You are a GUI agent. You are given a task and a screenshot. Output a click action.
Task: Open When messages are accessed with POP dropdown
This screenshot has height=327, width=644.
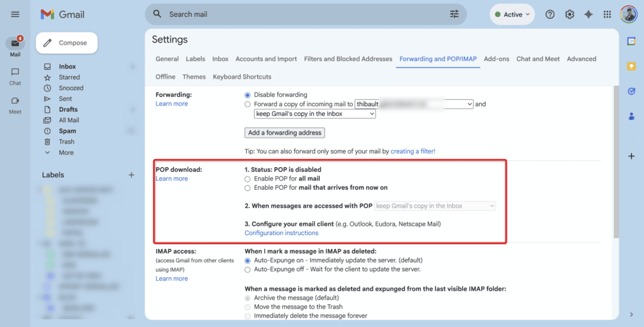tap(435, 206)
